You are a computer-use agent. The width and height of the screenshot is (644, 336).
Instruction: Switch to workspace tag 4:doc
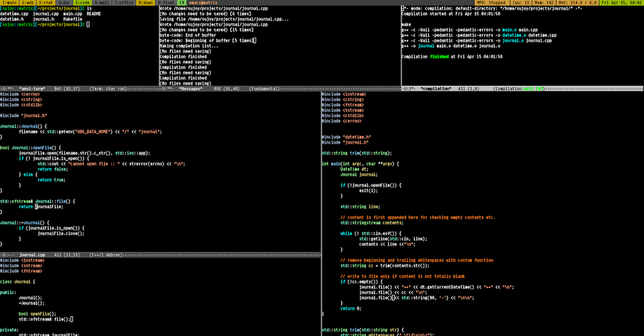64,3
